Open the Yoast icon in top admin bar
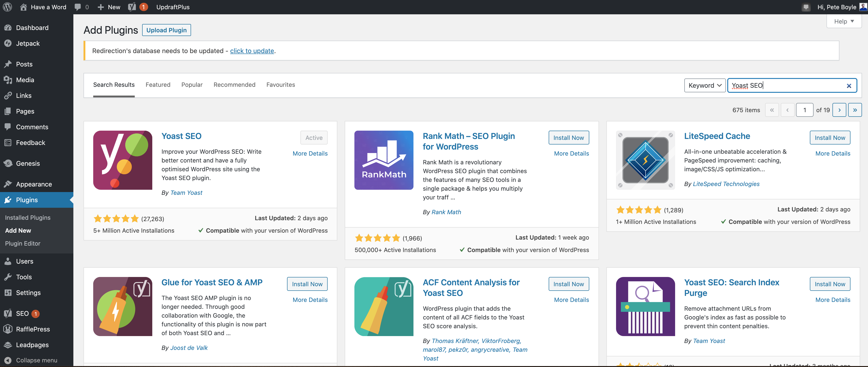This screenshot has width=868, height=367. click(132, 7)
